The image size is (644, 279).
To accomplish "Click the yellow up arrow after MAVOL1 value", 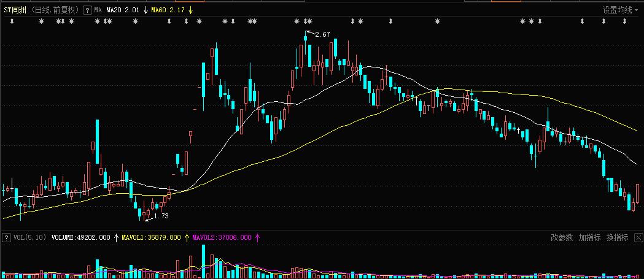I will pos(187,237).
